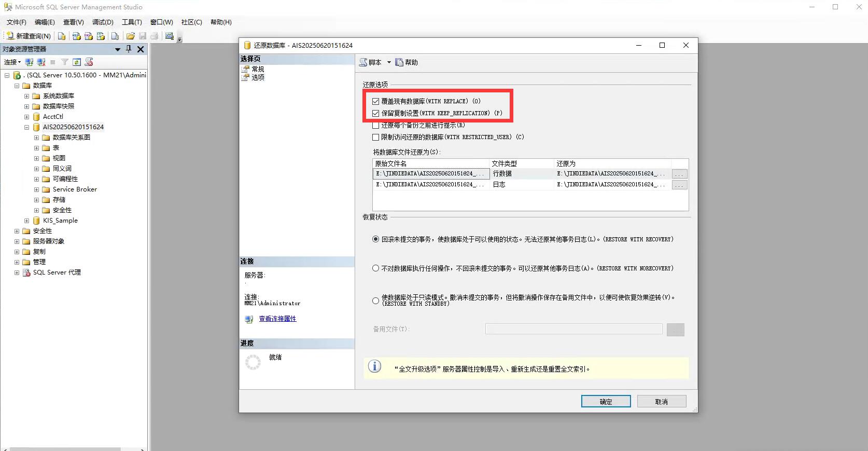Screen dimensions: 868x451
Task: Click the 还原为 column header
Action: (612, 163)
